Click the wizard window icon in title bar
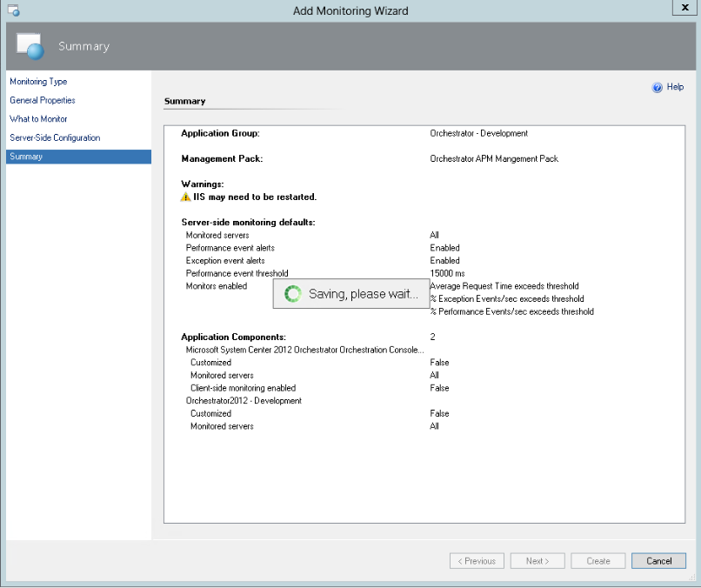The image size is (701, 588). (x=13, y=10)
